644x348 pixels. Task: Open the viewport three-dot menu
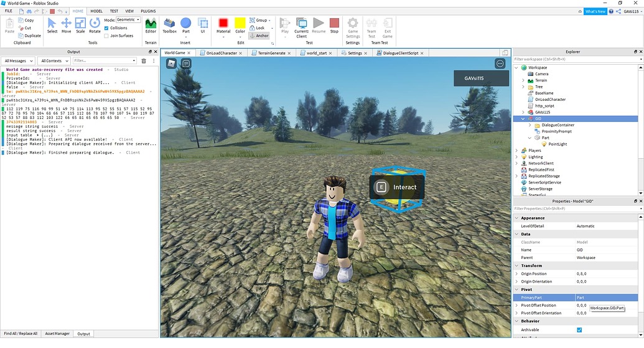[x=500, y=63]
